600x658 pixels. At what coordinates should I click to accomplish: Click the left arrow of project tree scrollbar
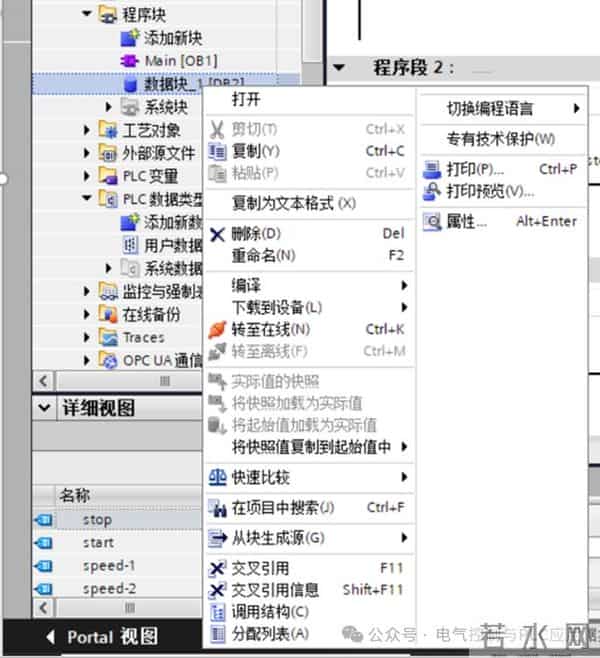(43, 381)
